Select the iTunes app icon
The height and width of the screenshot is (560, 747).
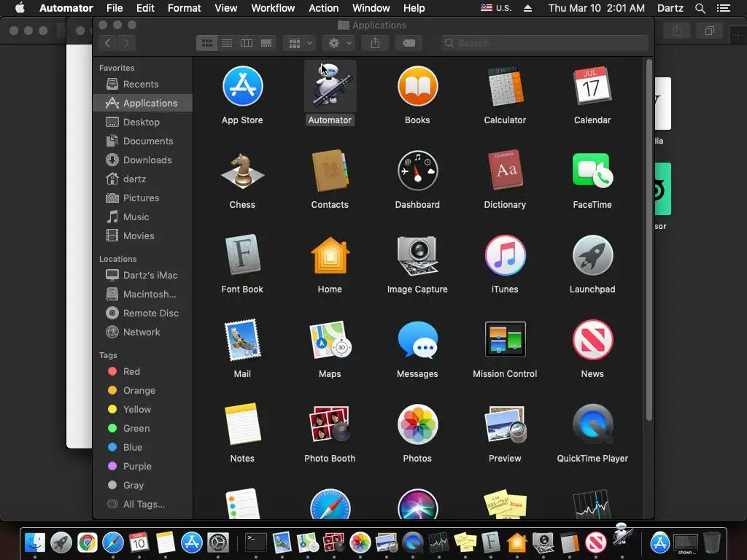click(505, 255)
